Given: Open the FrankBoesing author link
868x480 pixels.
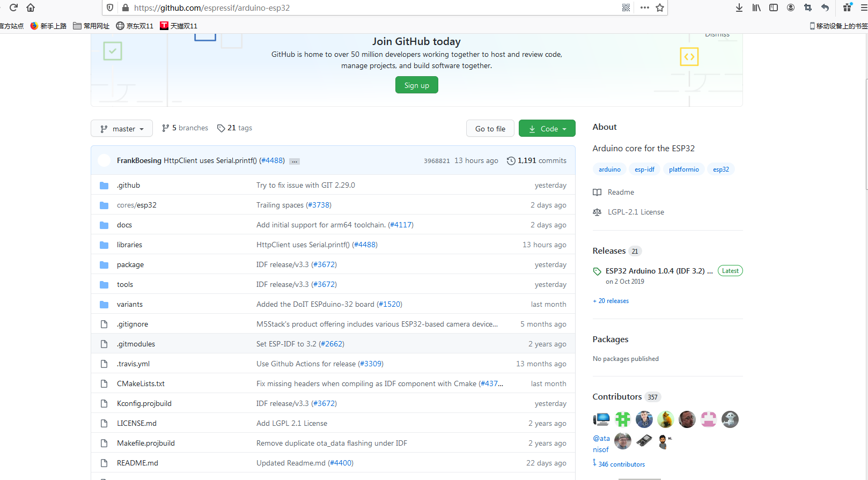Looking at the screenshot, I should [x=139, y=161].
